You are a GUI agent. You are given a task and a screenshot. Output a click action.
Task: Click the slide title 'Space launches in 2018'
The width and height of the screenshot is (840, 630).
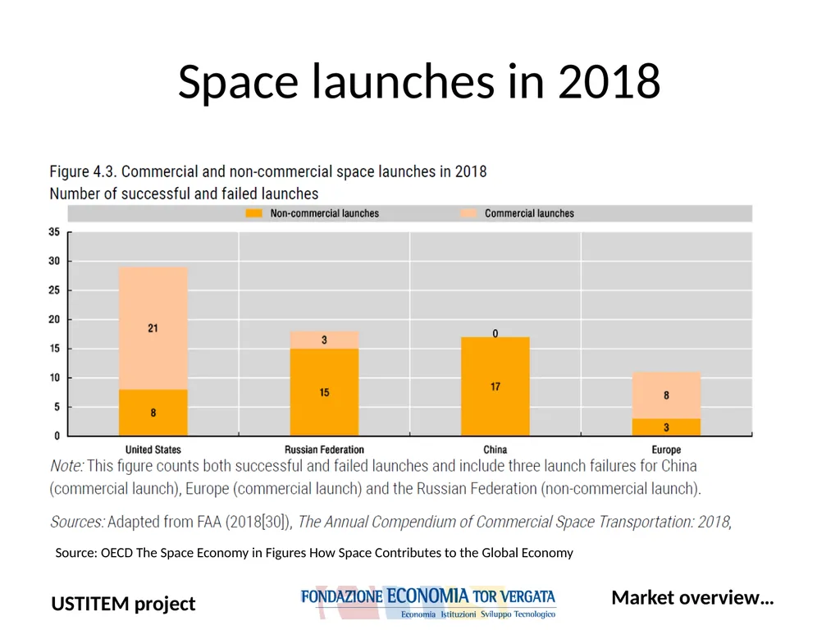[x=419, y=81]
